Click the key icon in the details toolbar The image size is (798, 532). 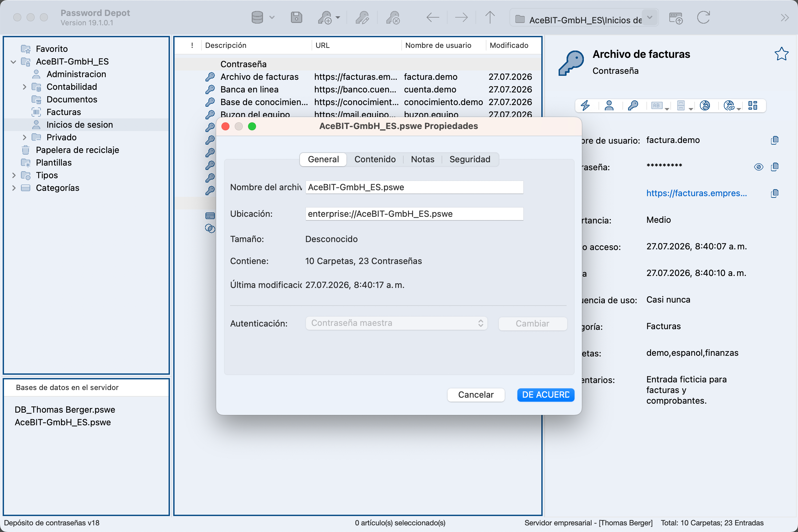pyautogui.click(x=633, y=105)
